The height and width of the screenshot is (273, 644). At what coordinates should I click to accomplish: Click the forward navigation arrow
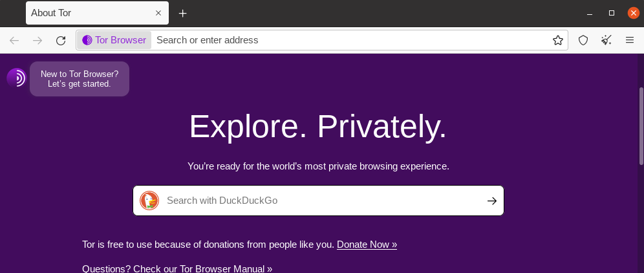(38, 40)
